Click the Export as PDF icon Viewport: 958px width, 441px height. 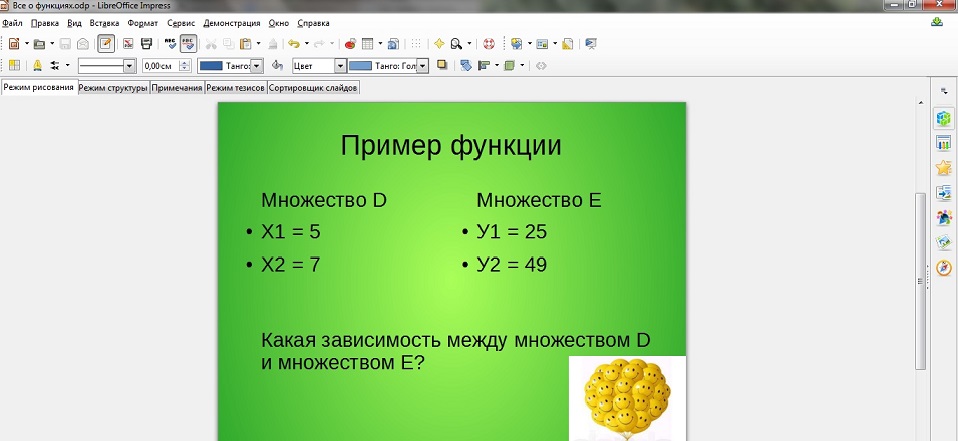127,44
